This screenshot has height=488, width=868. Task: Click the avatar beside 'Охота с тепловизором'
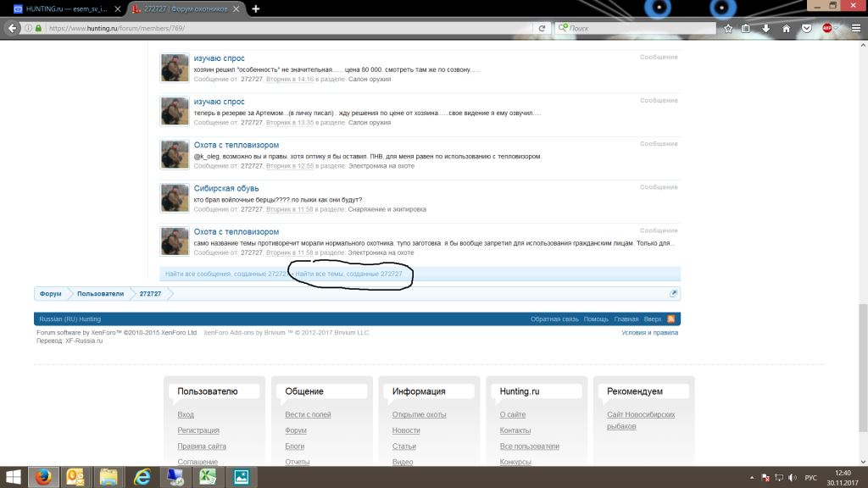click(175, 155)
